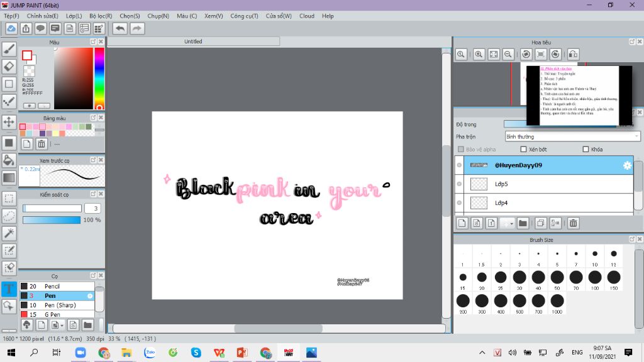Fit canvas to window in navigator
The height and width of the screenshot is (362, 644).
(494, 54)
